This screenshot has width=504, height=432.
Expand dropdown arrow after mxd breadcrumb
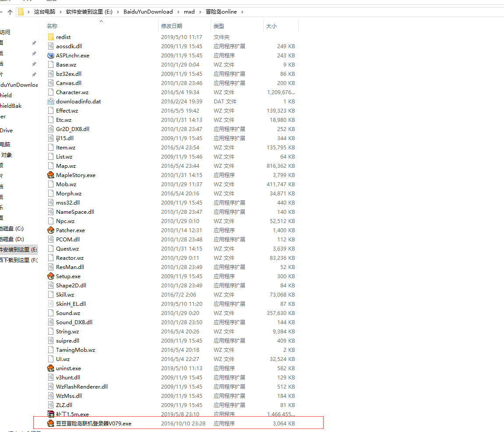[x=200, y=12]
